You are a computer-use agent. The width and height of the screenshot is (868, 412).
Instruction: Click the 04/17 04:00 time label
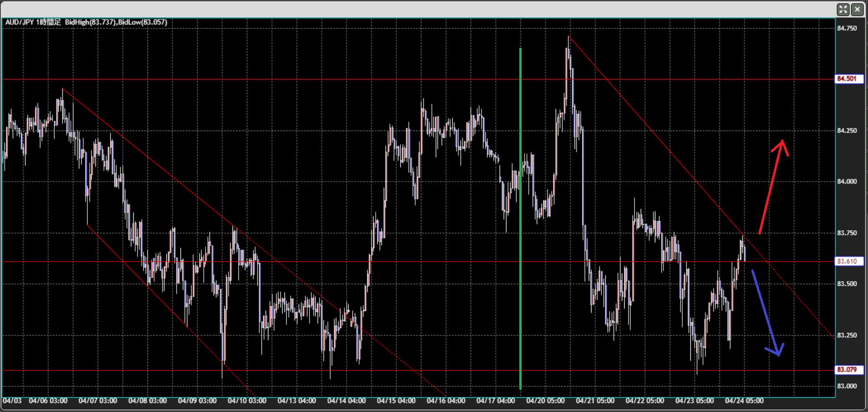pyautogui.click(x=496, y=401)
